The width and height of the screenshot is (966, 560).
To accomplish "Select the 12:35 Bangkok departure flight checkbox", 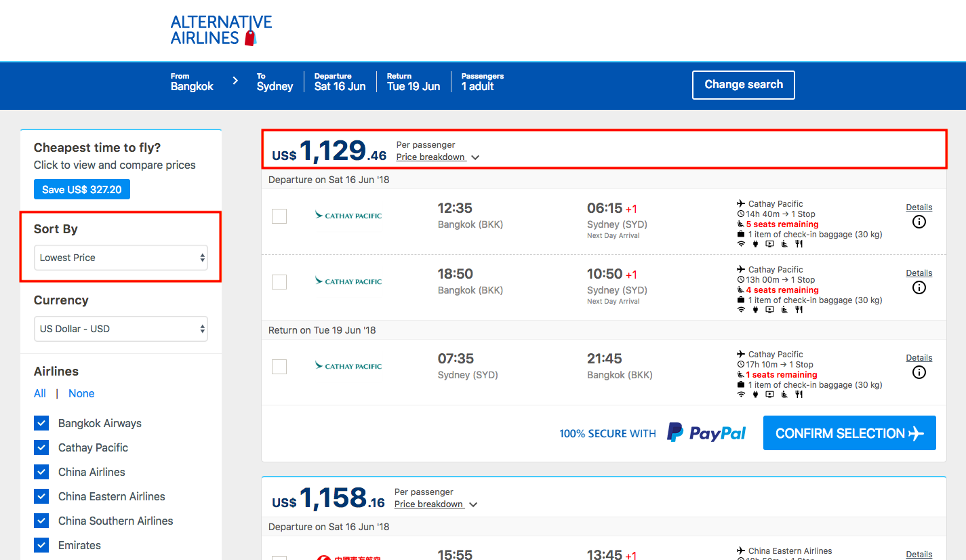I will 279,216.
